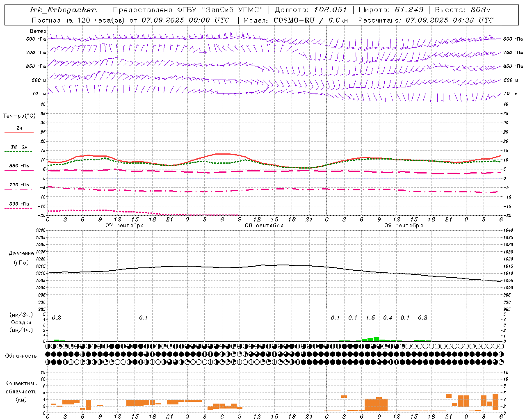Click the station name Irk_Erbogachen in the header
The width and height of the screenshot is (525, 420).
pos(64,10)
